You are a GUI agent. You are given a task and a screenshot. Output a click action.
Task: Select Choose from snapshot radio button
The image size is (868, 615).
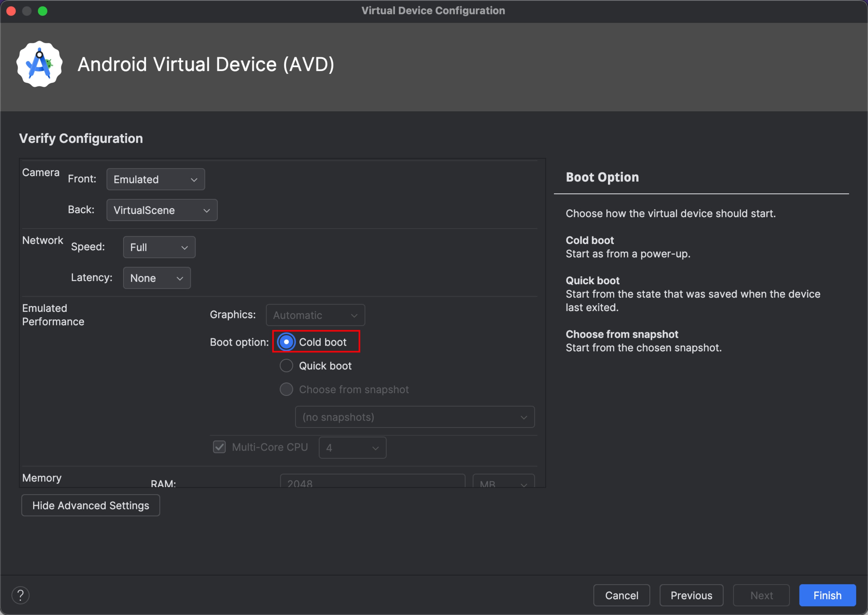pyautogui.click(x=286, y=389)
